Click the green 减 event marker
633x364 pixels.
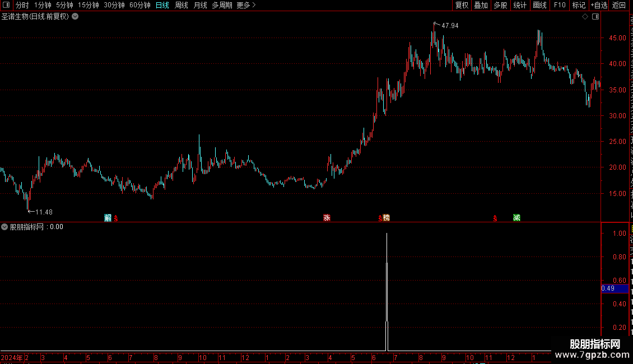coord(516,218)
